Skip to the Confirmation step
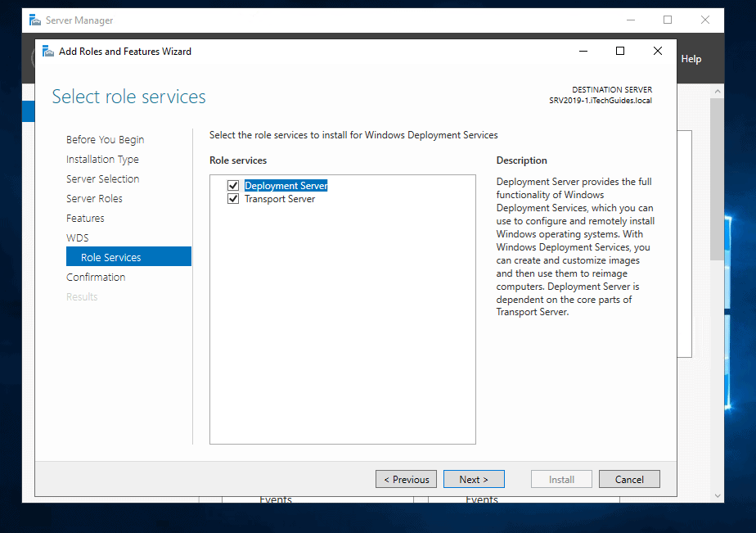The height and width of the screenshot is (533, 756). [x=96, y=278]
